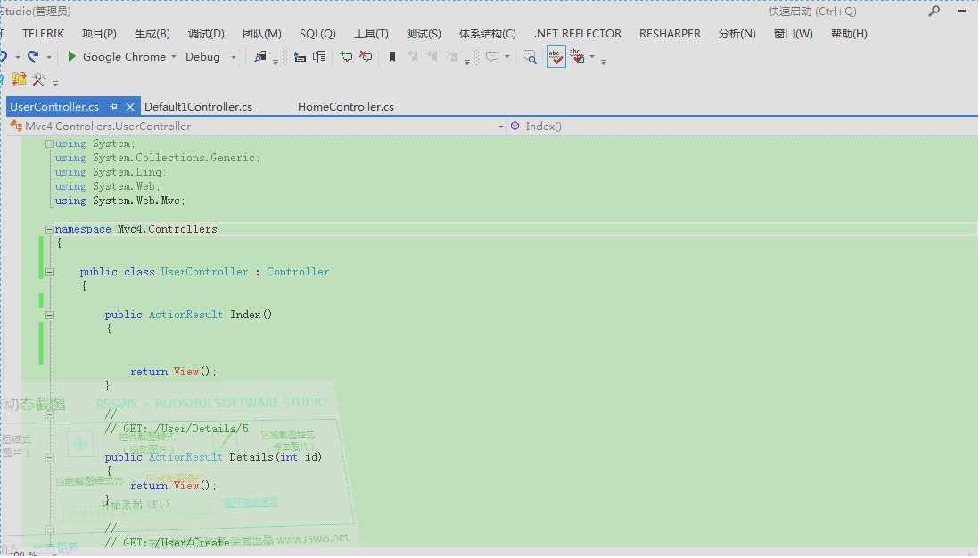980x558 pixels.
Task: Open the 分析(N) menu
Action: [x=737, y=34]
